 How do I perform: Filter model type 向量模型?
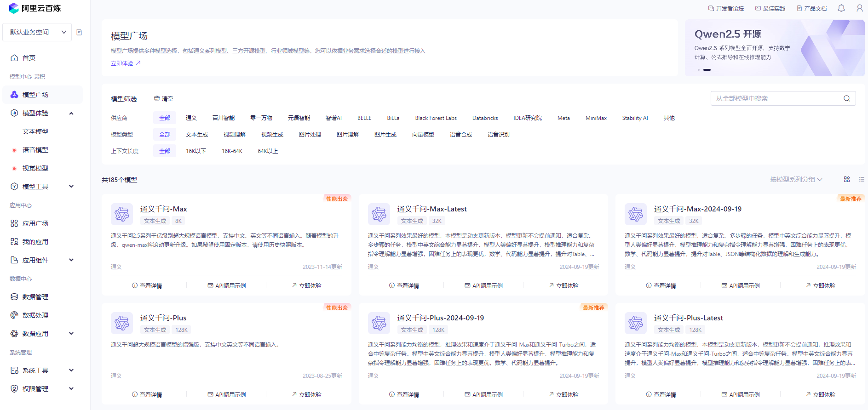423,135
